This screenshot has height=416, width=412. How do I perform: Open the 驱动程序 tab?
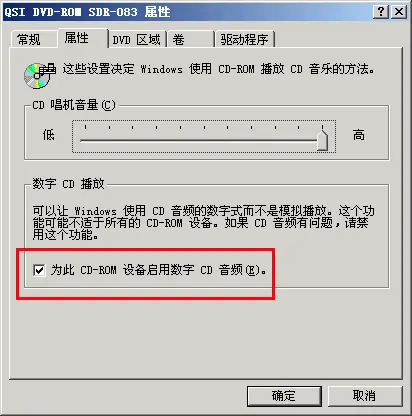tap(245, 40)
